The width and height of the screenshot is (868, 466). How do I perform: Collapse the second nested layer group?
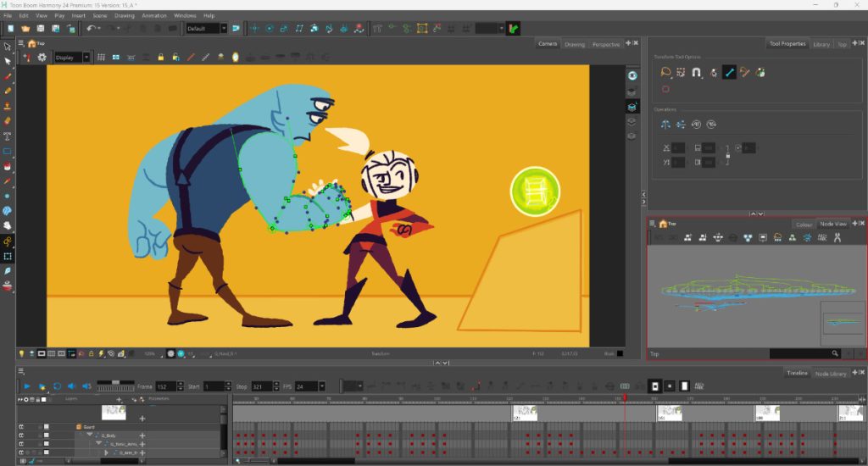tap(98, 443)
